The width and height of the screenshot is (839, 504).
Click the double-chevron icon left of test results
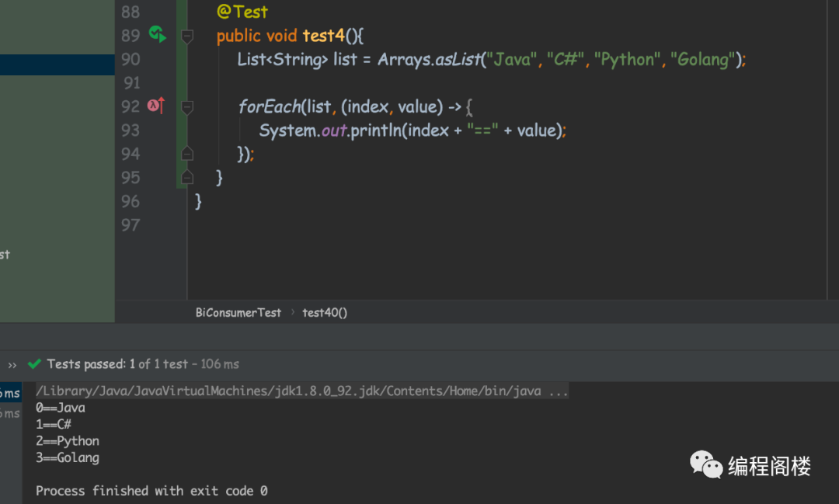(11, 363)
